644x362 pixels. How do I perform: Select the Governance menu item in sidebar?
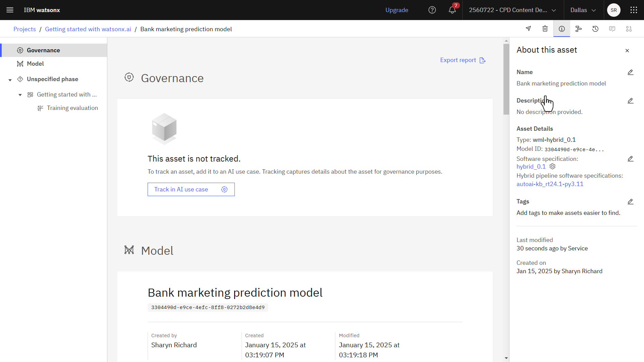(43, 50)
